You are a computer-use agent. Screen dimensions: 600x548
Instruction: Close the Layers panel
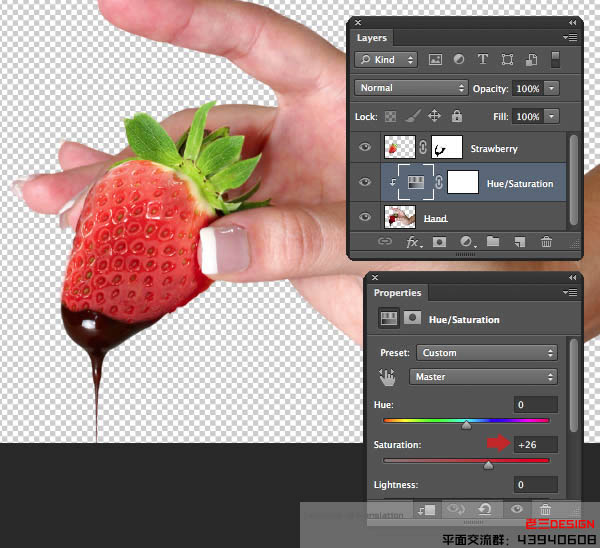point(358,23)
